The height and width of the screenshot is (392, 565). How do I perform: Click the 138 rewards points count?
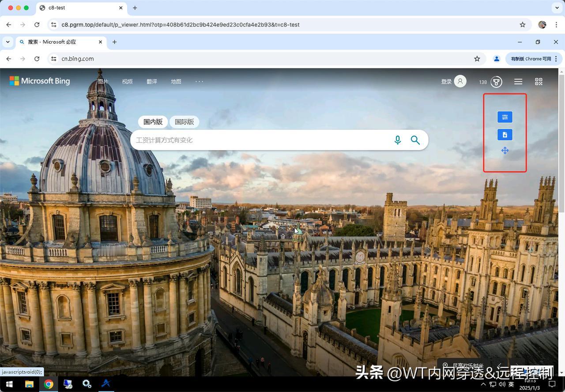tap(483, 82)
